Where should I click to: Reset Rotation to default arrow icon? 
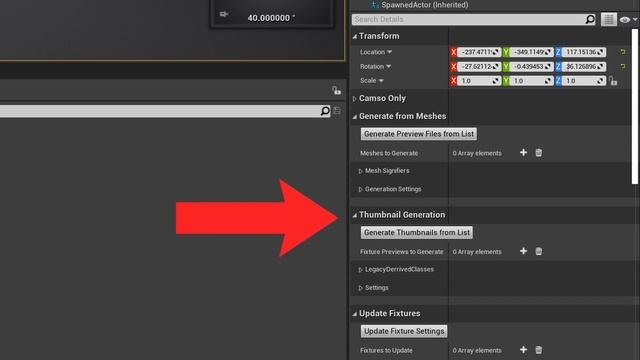(x=623, y=66)
